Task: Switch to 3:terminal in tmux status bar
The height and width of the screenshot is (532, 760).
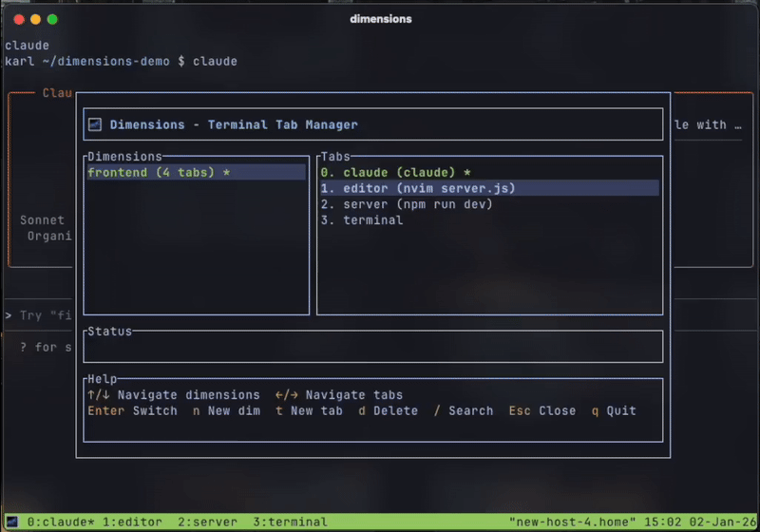Action: tap(290, 522)
